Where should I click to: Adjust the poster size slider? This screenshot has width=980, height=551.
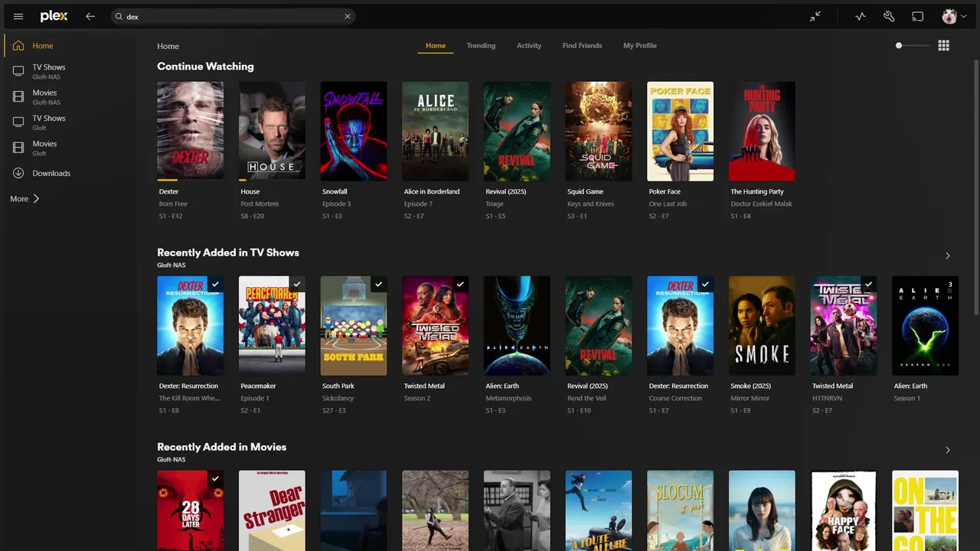coord(913,46)
